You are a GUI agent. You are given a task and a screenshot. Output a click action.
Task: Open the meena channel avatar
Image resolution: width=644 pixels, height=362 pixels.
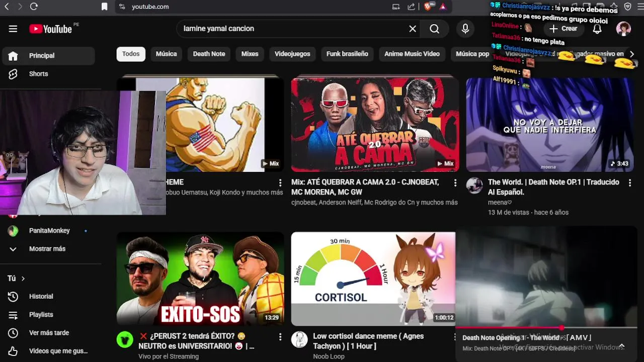474,186
